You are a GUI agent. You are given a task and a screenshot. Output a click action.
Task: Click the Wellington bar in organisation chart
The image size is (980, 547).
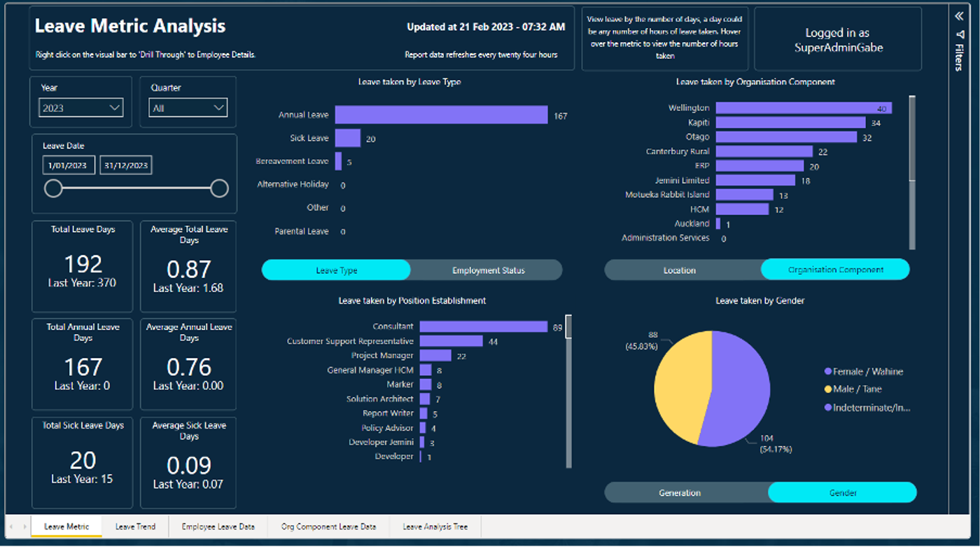[x=803, y=109]
